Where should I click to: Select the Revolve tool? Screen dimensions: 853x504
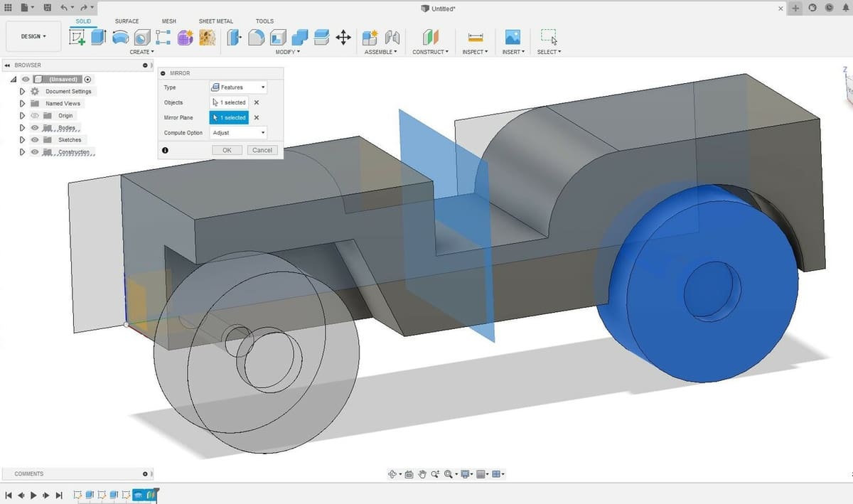click(x=120, y=37)
